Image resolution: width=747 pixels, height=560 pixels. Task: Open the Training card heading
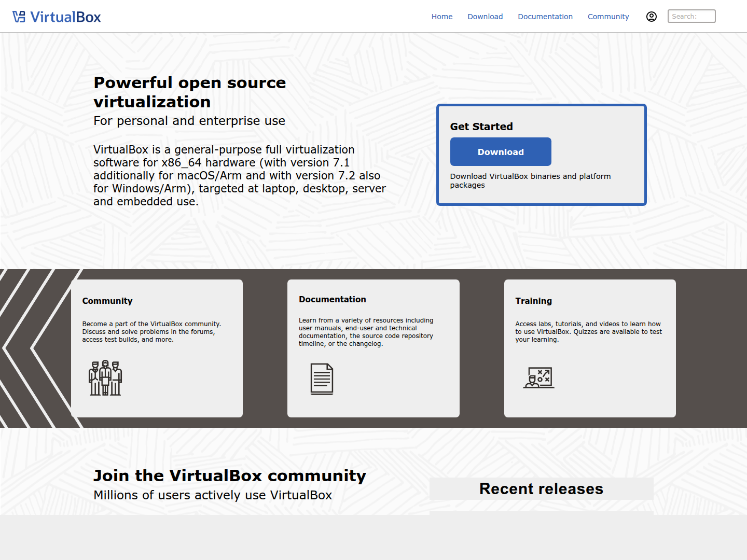(x=533, y=301)
